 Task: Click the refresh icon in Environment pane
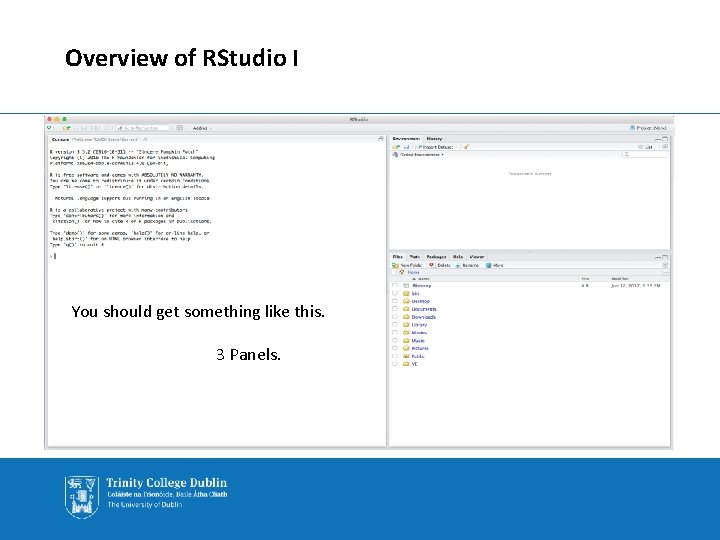point(665,147)
